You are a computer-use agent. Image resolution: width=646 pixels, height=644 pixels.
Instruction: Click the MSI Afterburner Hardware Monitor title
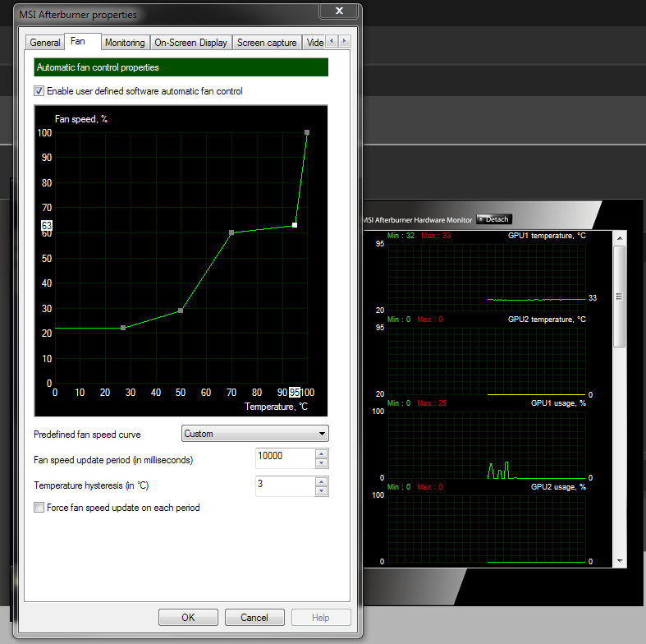coord(417,220)
